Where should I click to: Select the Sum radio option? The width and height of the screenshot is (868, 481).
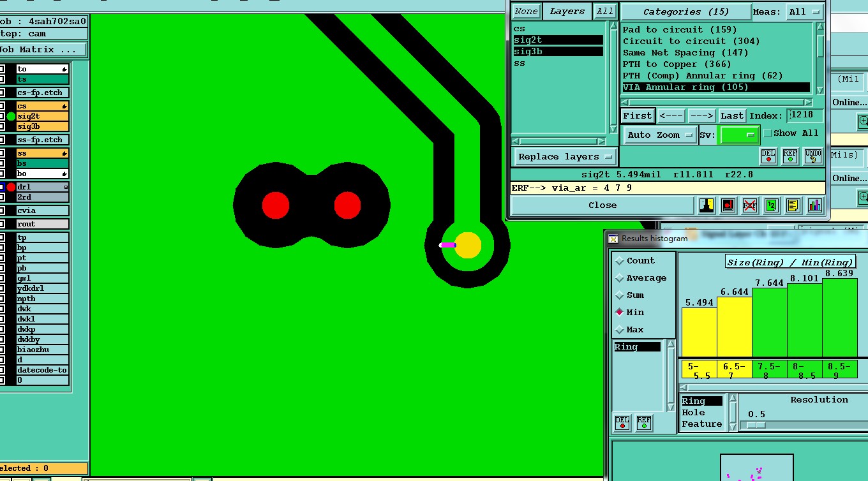[619, 295]
